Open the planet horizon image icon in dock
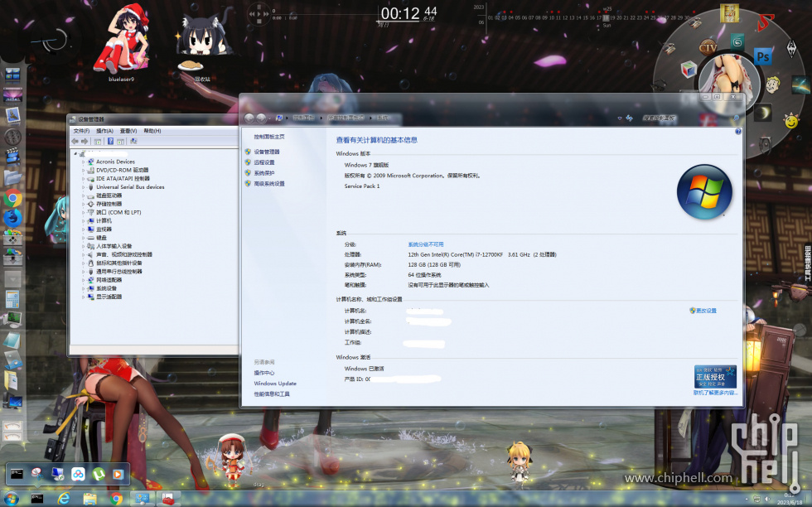812x507 pixels. pyautogui.click(x=800, y=84)
